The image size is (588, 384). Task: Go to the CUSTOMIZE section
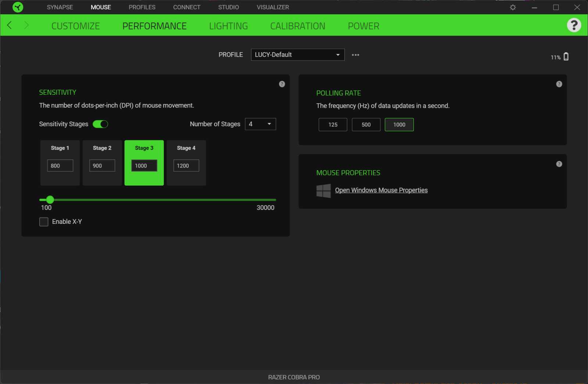point(76,26)
